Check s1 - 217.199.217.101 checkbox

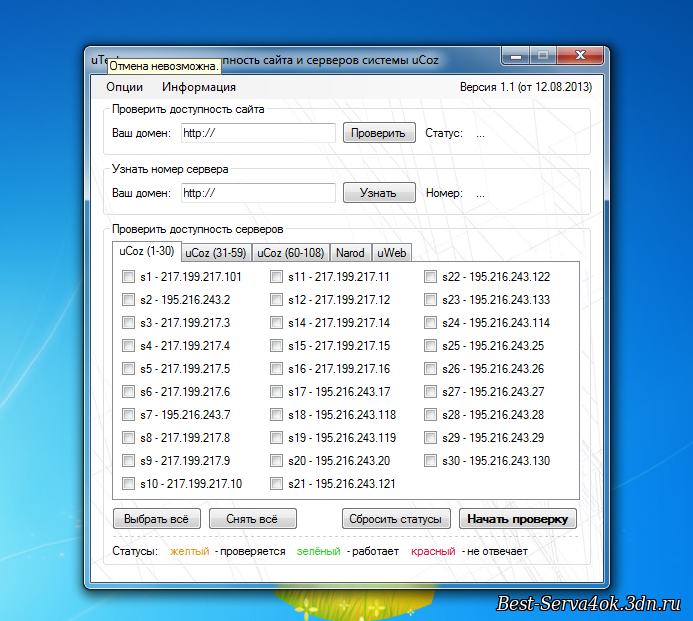[128, 277]
